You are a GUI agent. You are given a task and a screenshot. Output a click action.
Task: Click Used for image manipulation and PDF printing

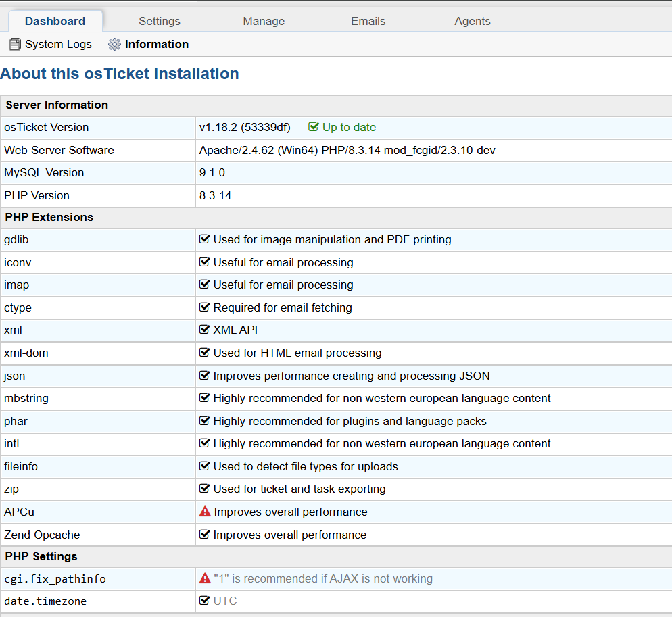coord(332,239)
